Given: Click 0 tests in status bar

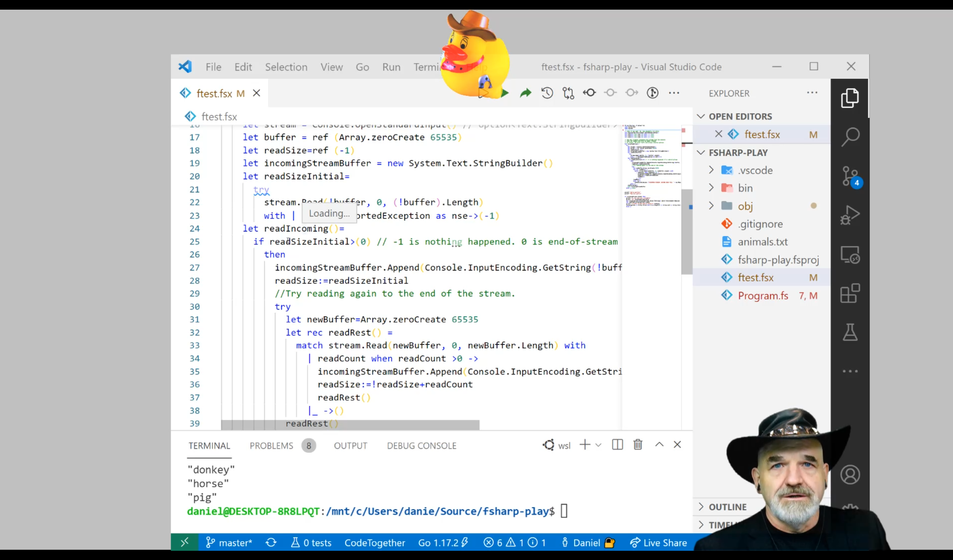Looking at the screenshot, I should click(311, 542).
